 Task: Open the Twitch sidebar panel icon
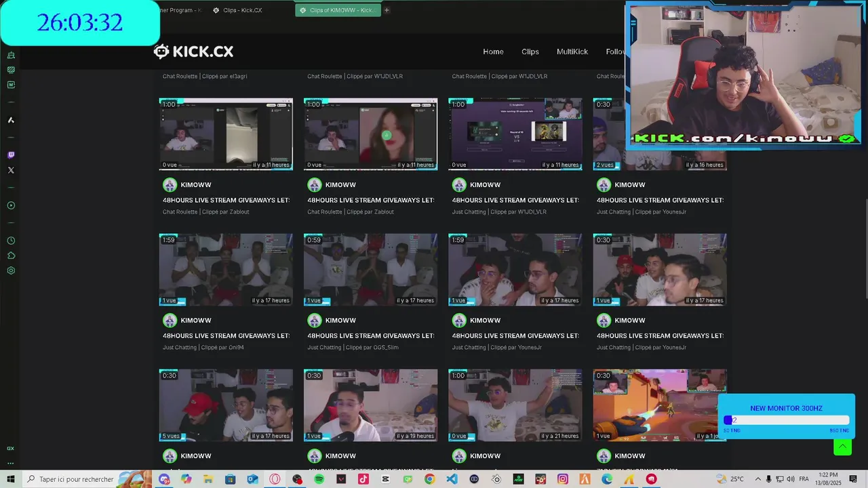click(x=11, y=155)
